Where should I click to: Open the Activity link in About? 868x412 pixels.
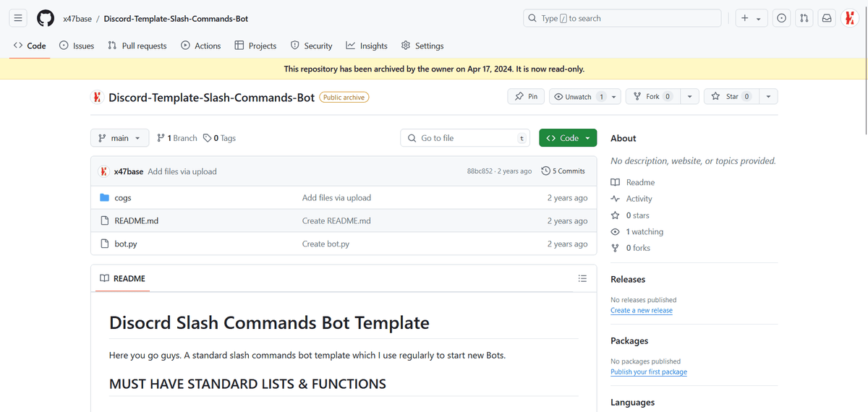pos(631,199)
